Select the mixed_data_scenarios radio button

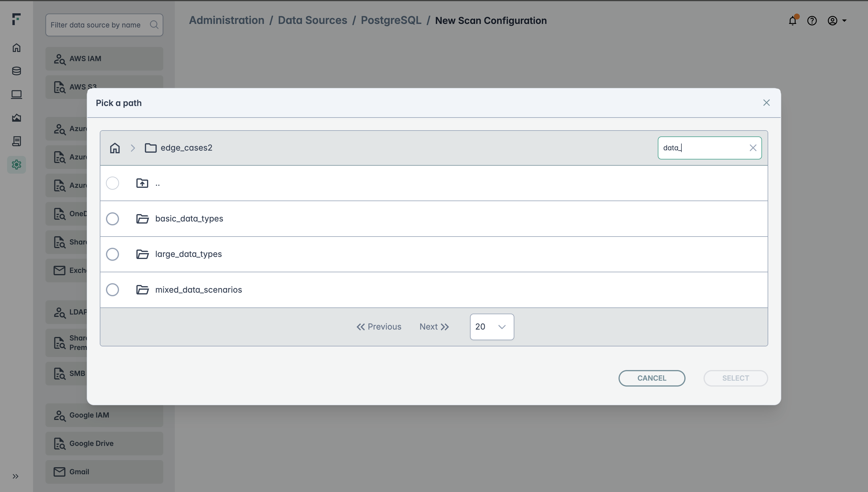click(112, 290)
